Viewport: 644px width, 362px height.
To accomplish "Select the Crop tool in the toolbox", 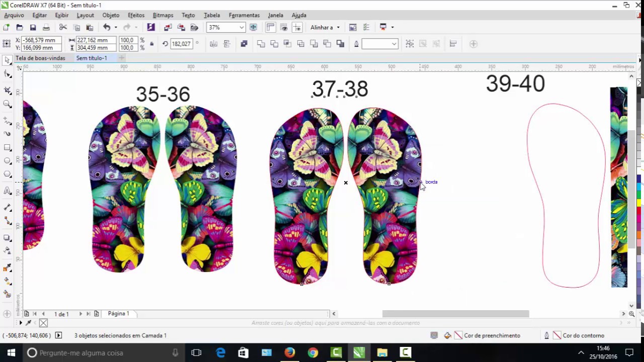I will click(8, 90).
